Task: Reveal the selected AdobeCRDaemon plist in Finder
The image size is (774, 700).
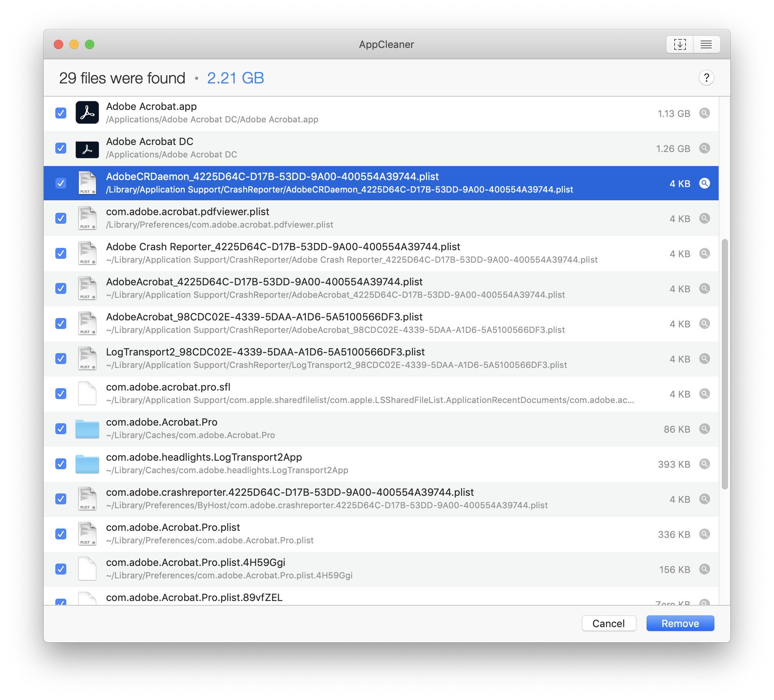Action: 704,184
